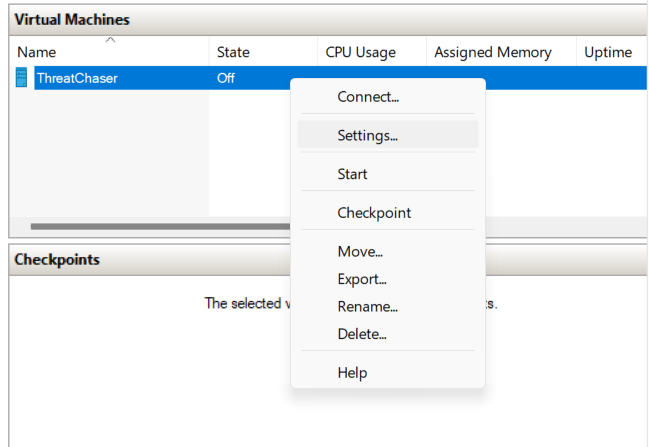Click the sort arrow above the Name column
Viewport: 649px width, 447px height.
110,40
